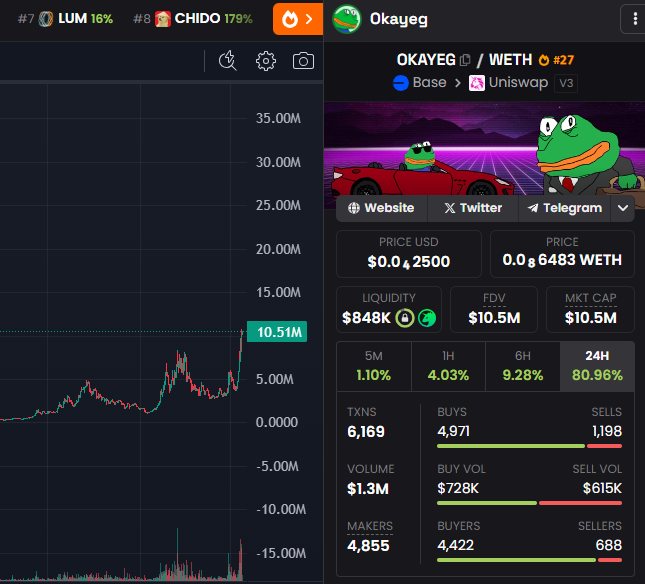The width and height of the screenshot is (645, 584).
Task: Click the buyers versus sellers bar
Action: (x=529, y=560)
